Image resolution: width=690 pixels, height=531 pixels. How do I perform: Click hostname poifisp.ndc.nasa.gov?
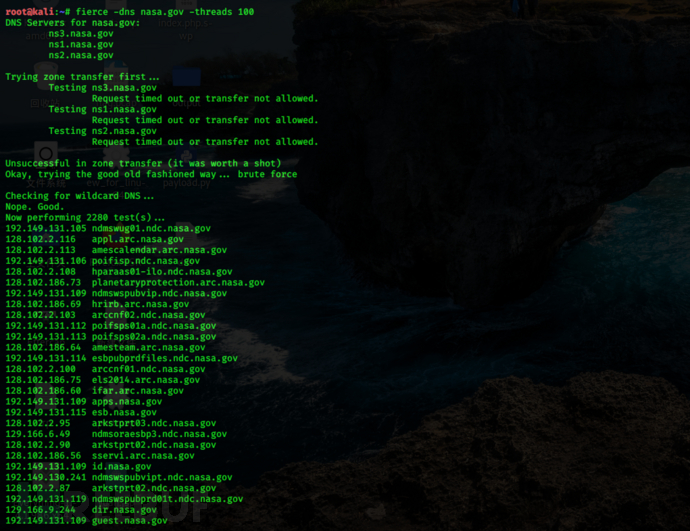(x=146, y=261)
